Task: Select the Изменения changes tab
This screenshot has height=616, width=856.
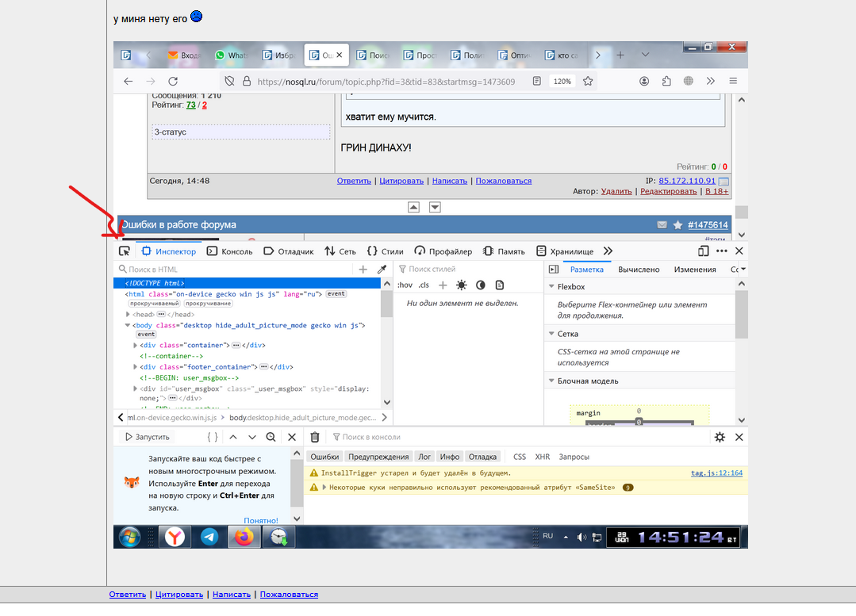Action: pos(695,269)
